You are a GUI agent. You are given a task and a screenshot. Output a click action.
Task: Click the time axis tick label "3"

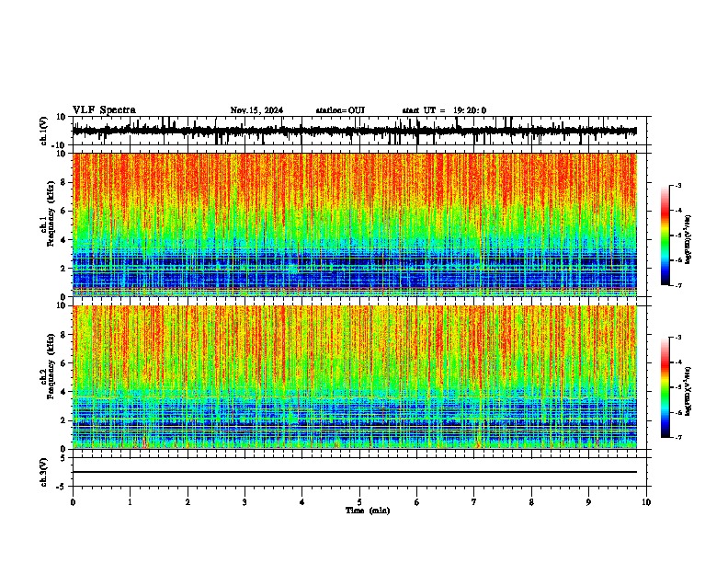tap(245, 502)
